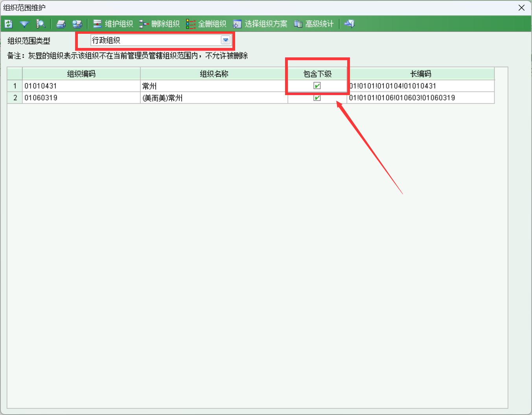Screen dimensions: 532x415
Task: Click 全删组织 to delete all organizations
Action: [x=206, y=24]
